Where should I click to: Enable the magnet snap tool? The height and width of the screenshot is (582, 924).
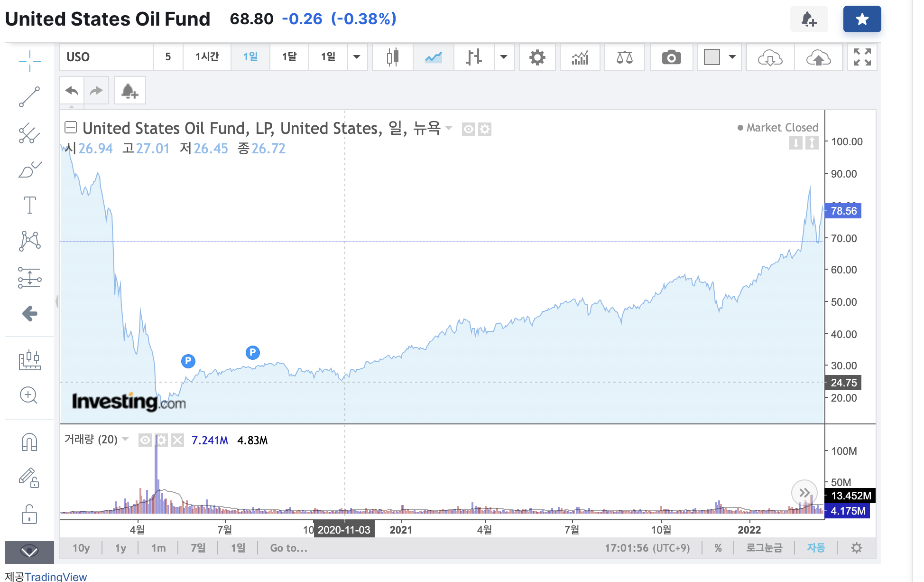tap(29, 442)
